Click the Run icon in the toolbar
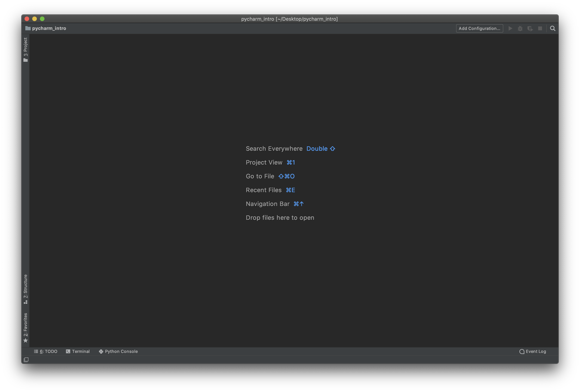The width and height of the screenshot is (580, 392). pos(510,28)
